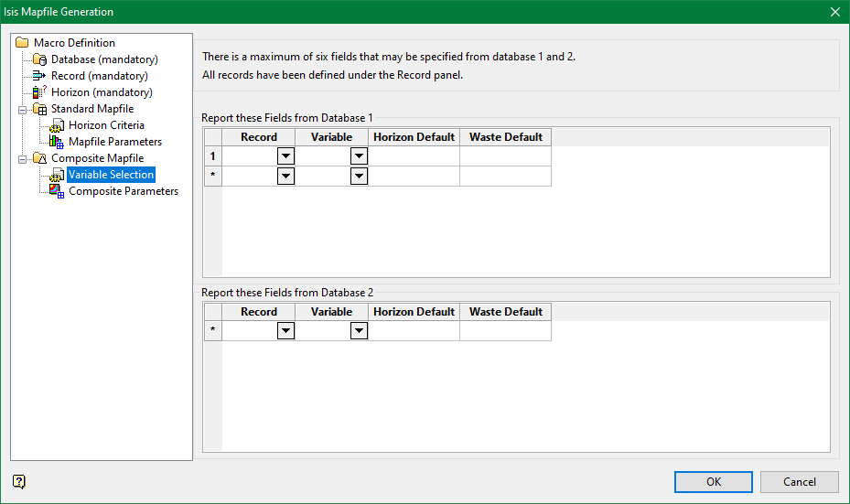Close the Isis Mapfile Generation dialog

pos(835,12)
